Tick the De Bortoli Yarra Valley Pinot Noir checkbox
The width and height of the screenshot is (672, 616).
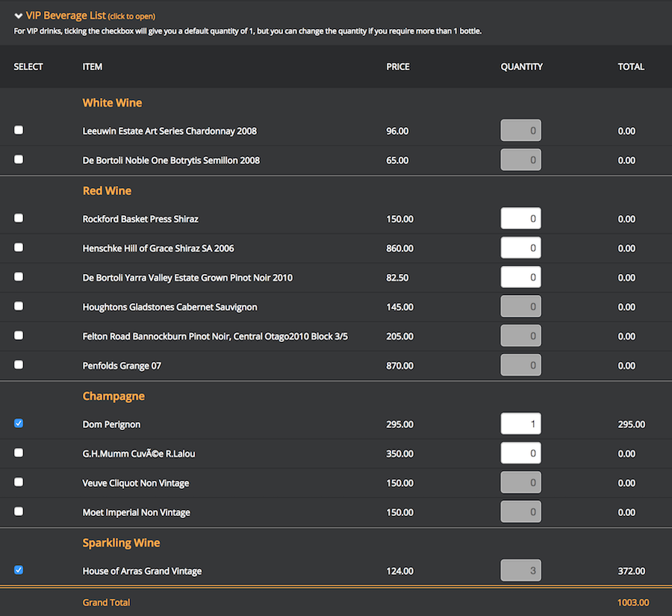tap(19, 277)
